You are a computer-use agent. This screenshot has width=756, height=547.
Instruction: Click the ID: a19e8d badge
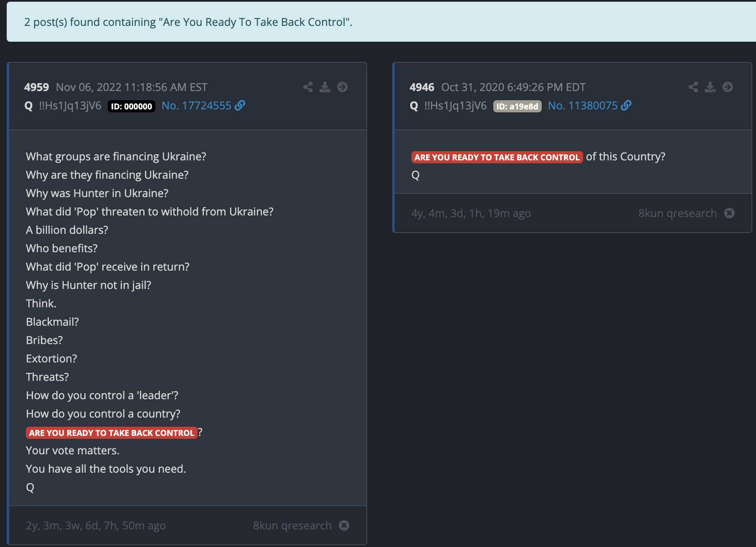coord(517,106)
